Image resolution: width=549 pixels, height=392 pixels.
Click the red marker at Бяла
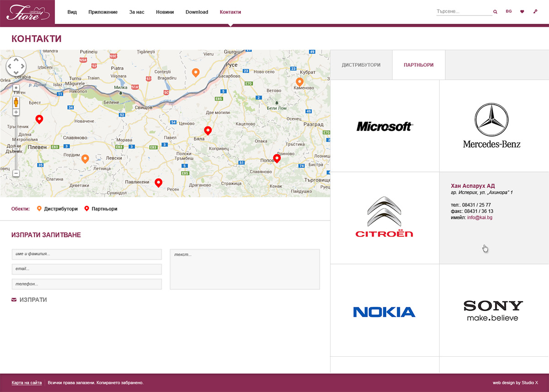[x=208, y=130]
